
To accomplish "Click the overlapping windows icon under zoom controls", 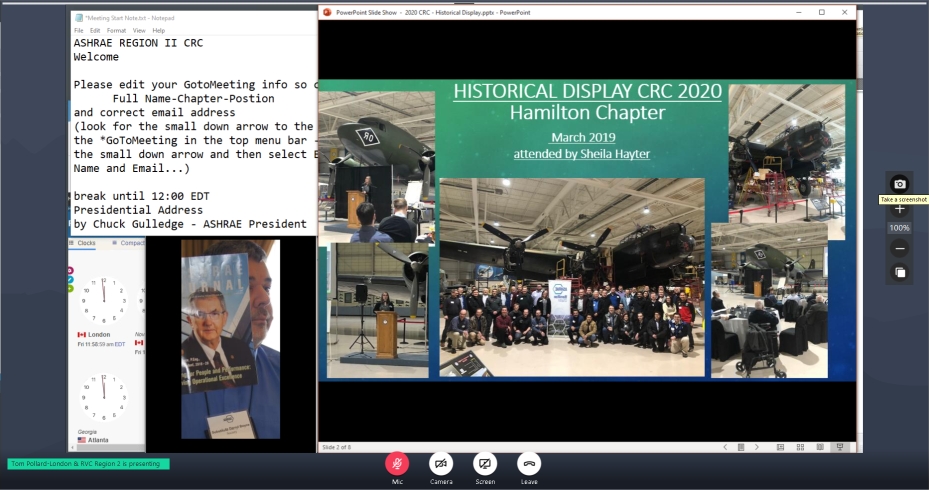I will point(899,273).
